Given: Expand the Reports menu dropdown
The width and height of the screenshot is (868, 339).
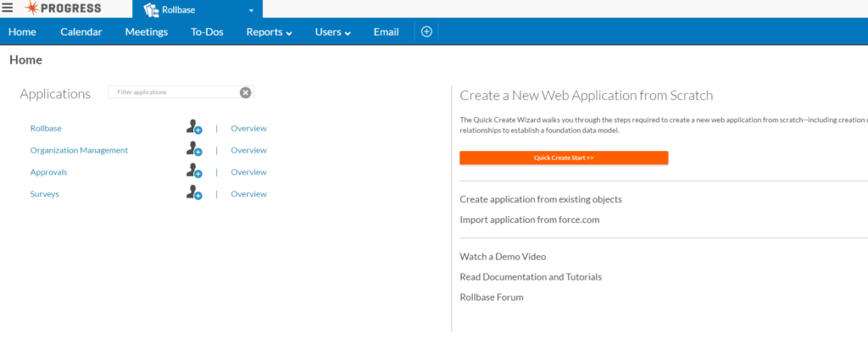Looking at the screenshot, I should click(269, 32).
